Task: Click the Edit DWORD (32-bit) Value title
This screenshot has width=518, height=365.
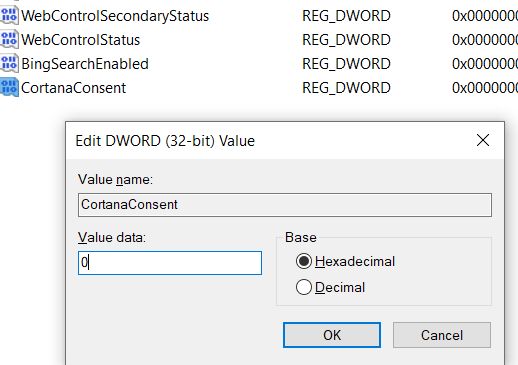Action: (165, 141)
